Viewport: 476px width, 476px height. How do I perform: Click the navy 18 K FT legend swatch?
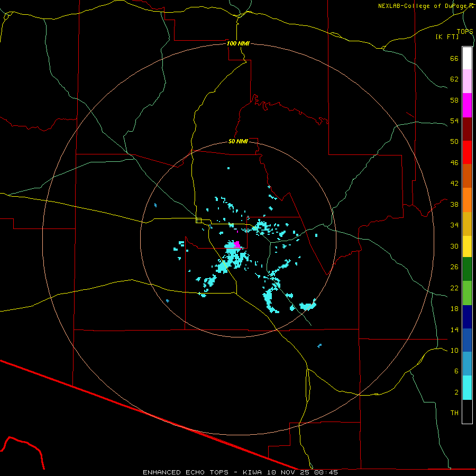pyautogui.click(x=467, y=317)
